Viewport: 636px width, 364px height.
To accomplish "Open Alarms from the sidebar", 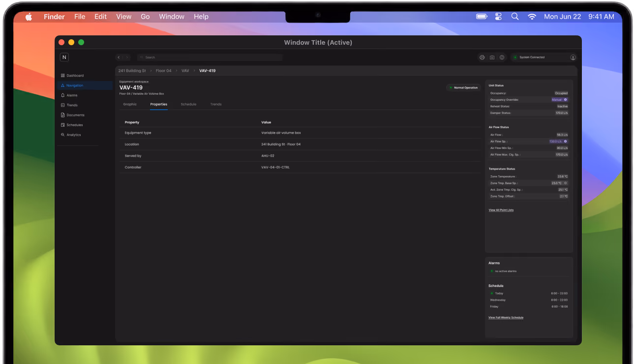I will coord(84,95).
